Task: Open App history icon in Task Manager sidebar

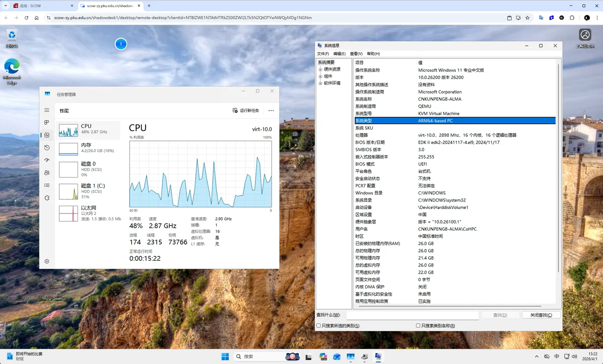Action: point(47,148)
